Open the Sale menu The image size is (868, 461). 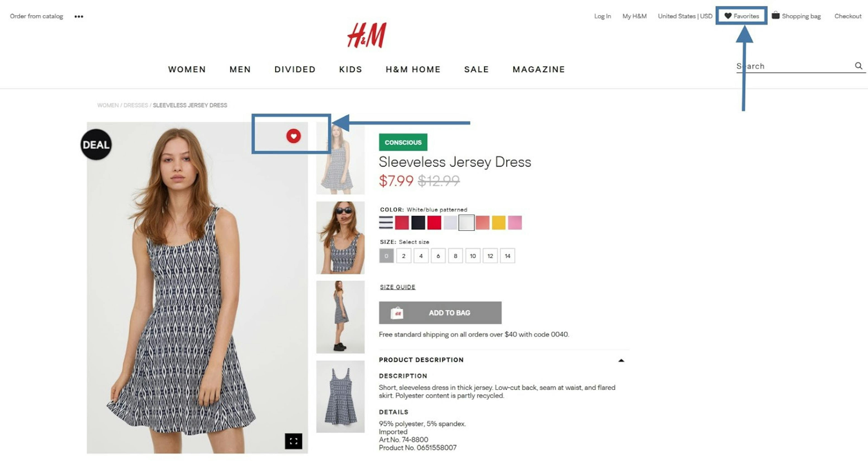tap(476, 69)
